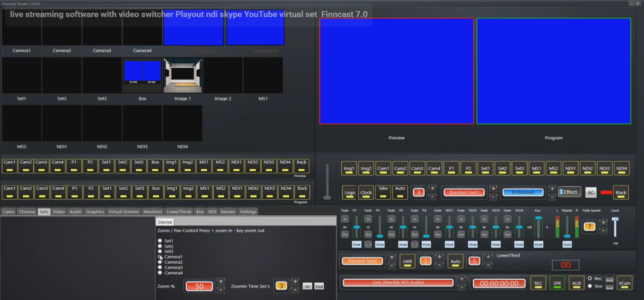
Task: Open the LowerThirds tab
Action: click(179, 212)
